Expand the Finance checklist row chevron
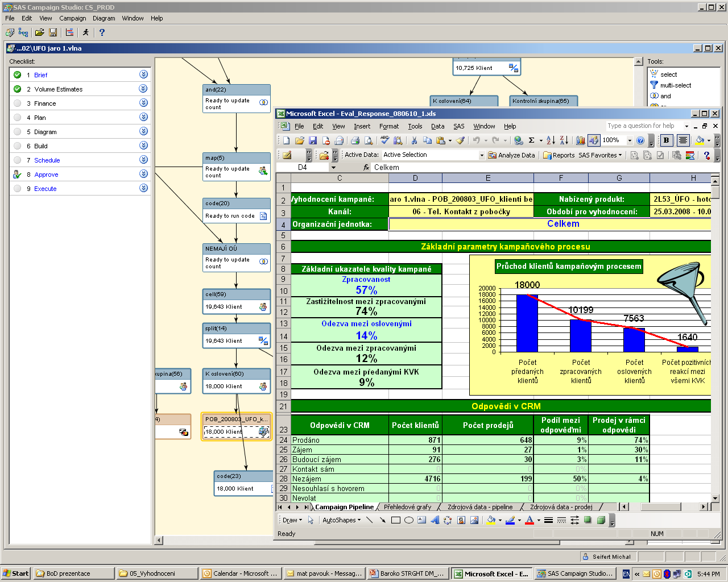Image resolution: width=728 pixels, height=582 pixels. [x=143, y=103]
